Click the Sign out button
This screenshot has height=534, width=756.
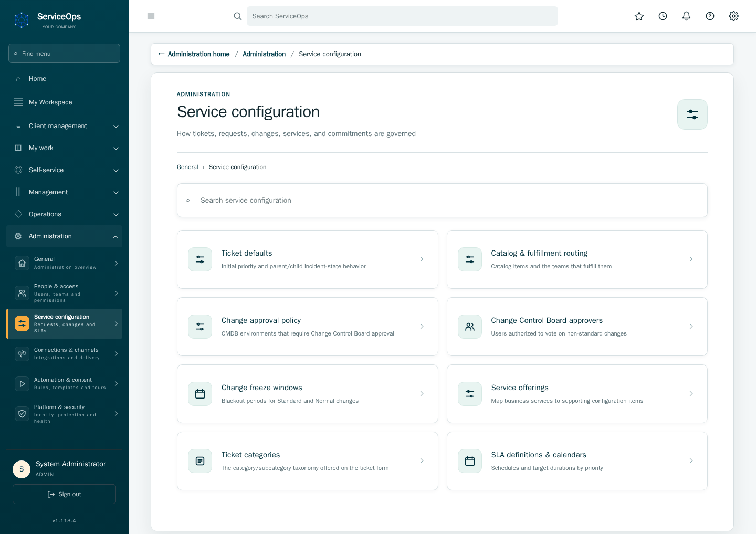coord(64,494)
